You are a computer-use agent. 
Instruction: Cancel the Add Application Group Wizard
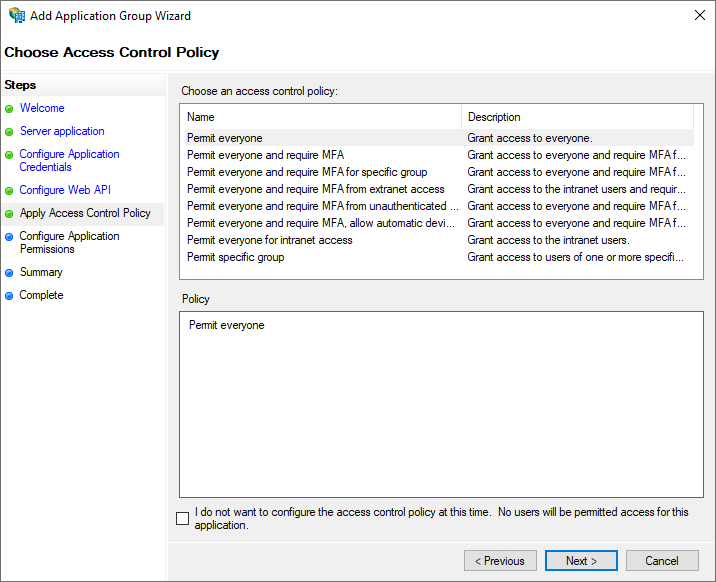(x=661, y=561)
